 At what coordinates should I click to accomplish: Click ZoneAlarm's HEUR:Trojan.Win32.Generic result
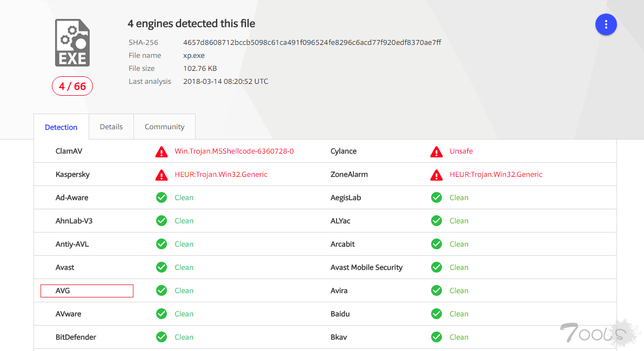coord(496,174)
